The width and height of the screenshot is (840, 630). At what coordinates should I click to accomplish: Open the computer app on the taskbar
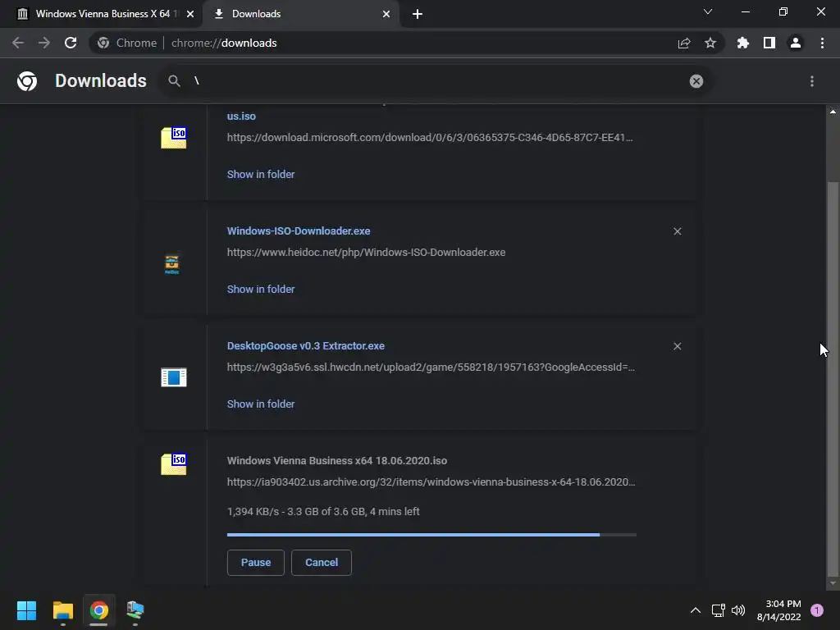pos(135,610)
